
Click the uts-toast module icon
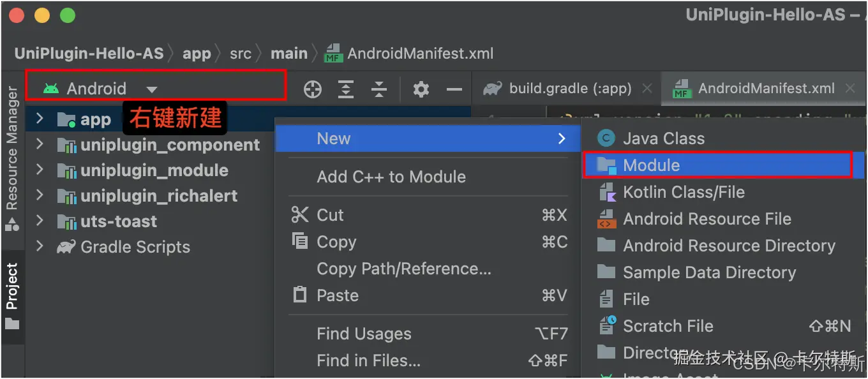(x=66, y=221)
